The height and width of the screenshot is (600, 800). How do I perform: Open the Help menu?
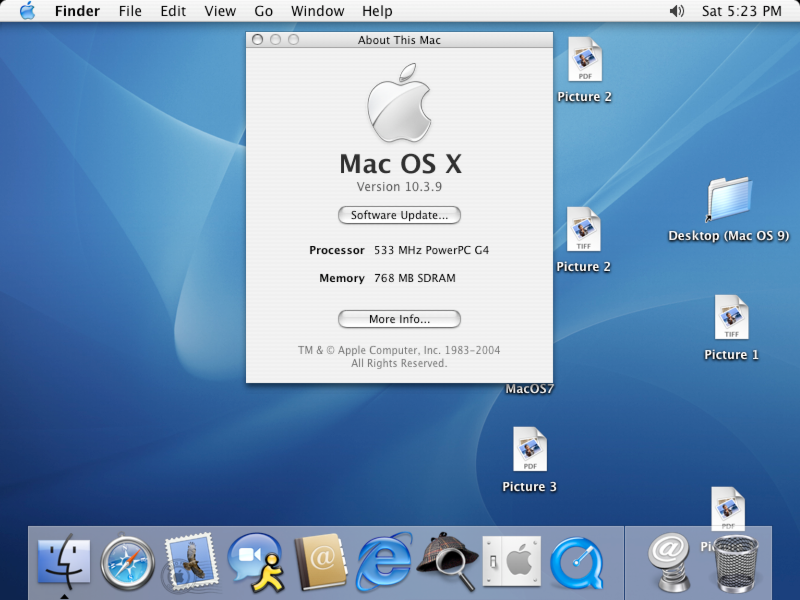pos(377,11)
